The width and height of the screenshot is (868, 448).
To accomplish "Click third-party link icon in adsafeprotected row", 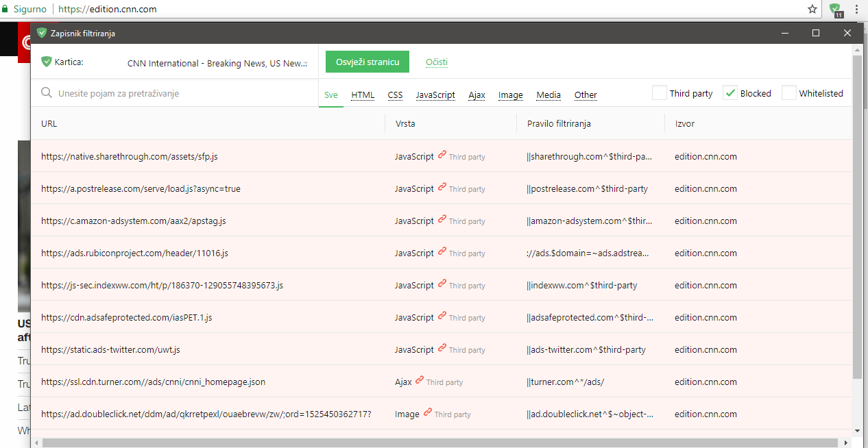I will click(442, 316).
